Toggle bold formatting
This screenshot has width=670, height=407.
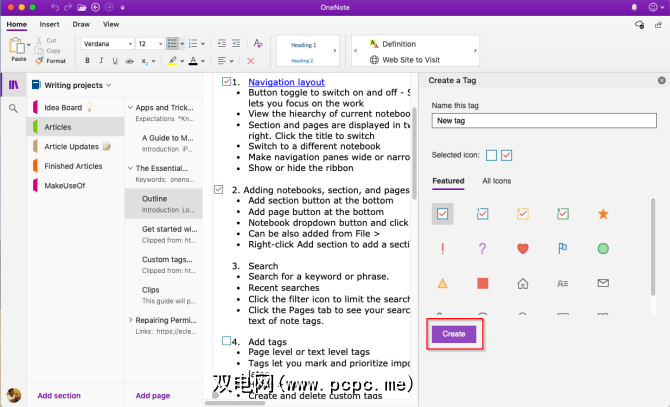[87, 61]
